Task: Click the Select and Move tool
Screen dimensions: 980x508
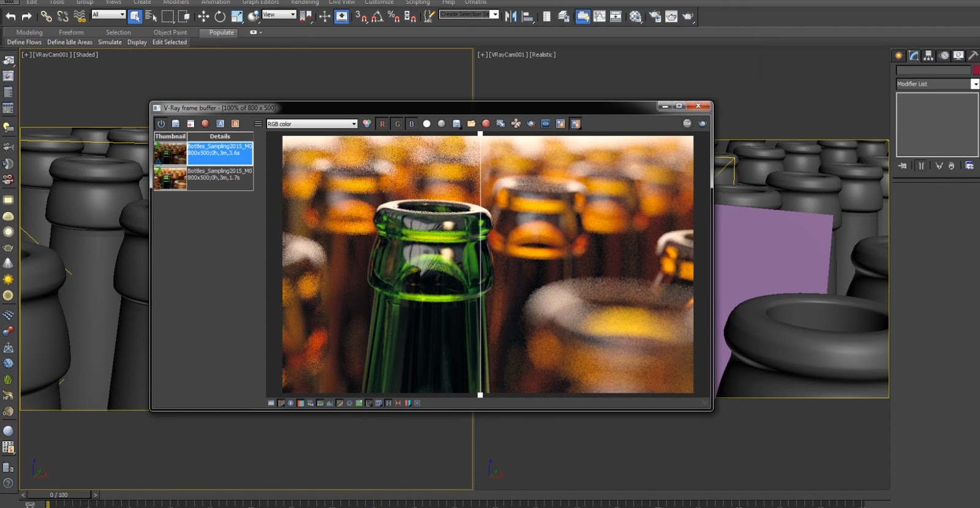Action: [x=203, y=17]
